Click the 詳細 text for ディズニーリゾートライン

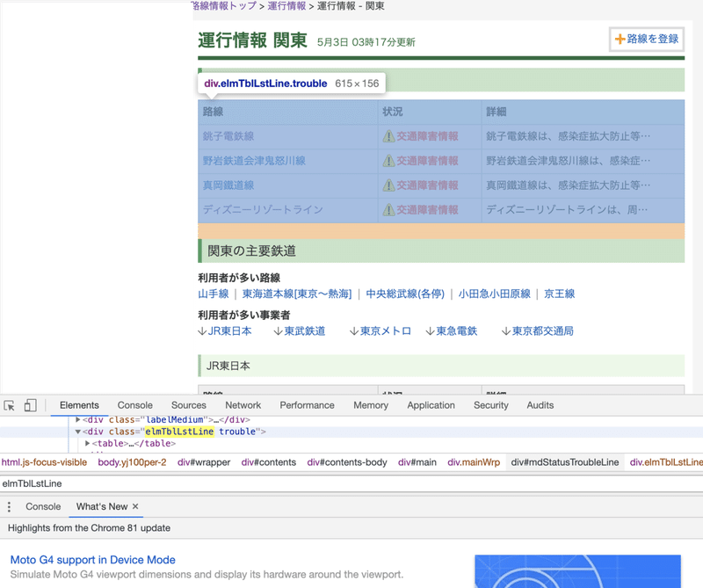point(567,210)
